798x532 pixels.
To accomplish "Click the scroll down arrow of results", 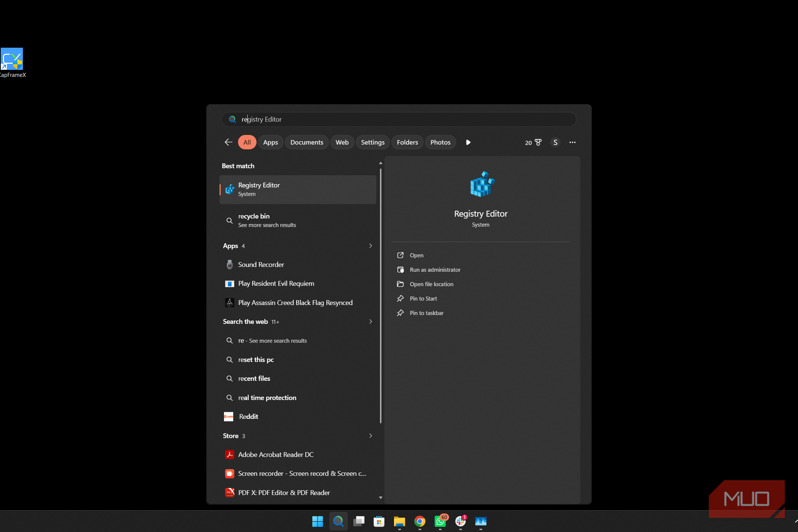I will 381,498.
